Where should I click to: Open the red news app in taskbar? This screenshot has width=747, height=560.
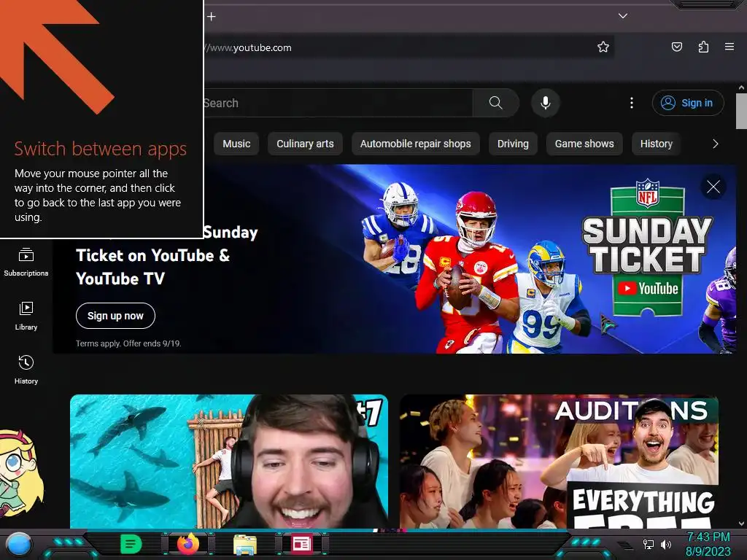(301, 544)
